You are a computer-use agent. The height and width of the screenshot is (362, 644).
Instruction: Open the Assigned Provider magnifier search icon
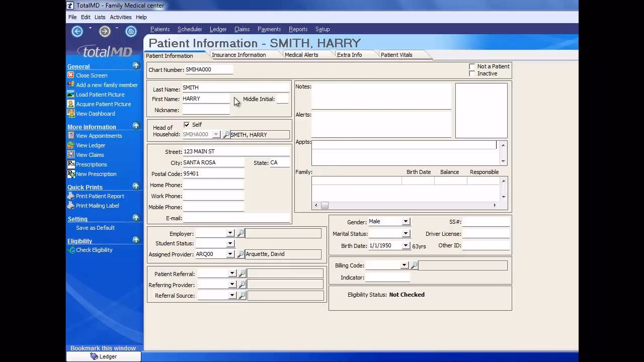tap(239, 254)
